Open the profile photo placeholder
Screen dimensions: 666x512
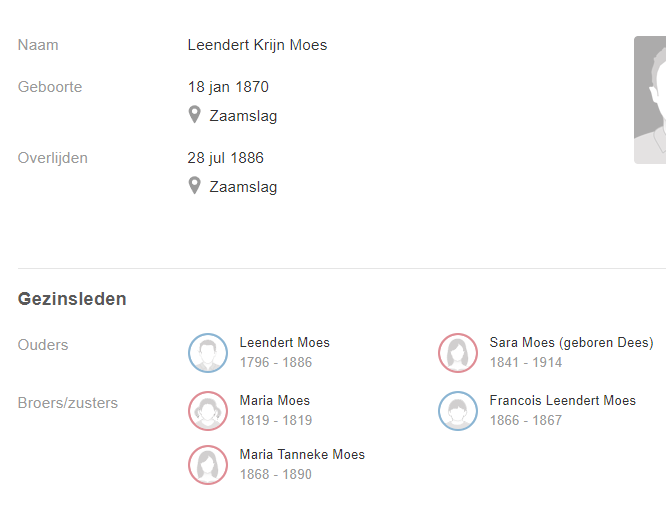[x=650, y=100]
